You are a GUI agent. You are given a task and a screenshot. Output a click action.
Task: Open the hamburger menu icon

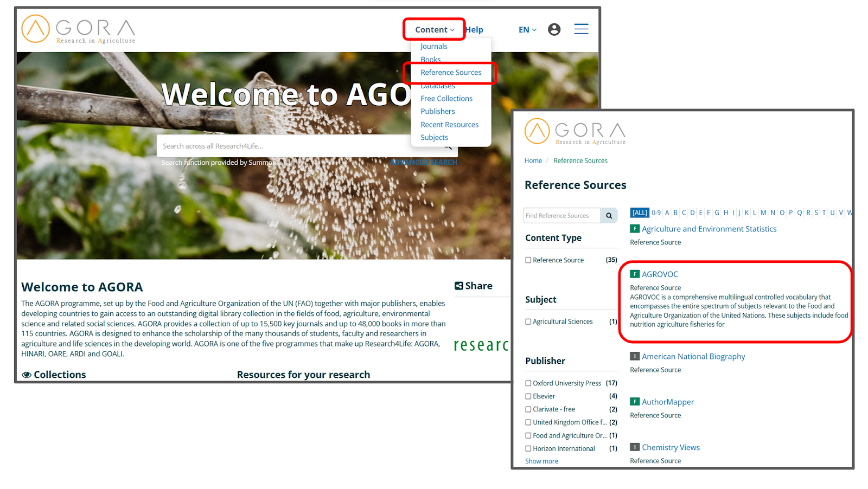(x=581, y=29)
